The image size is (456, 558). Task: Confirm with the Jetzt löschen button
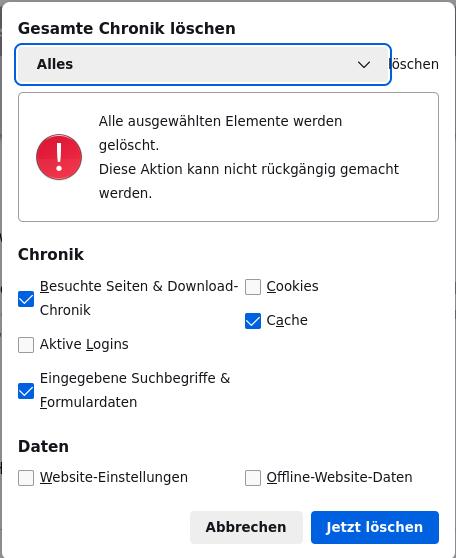pyautogui.click(x=375, y=527)
